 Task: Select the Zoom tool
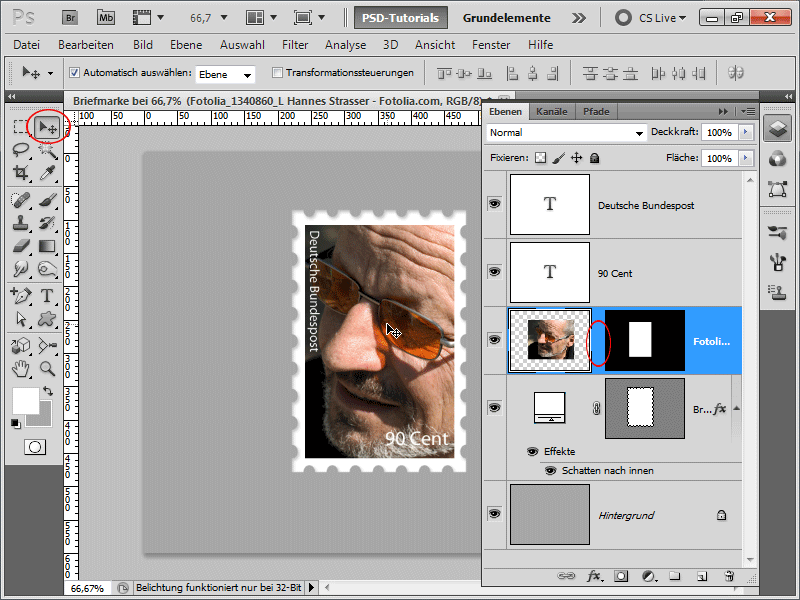point(47,368)
